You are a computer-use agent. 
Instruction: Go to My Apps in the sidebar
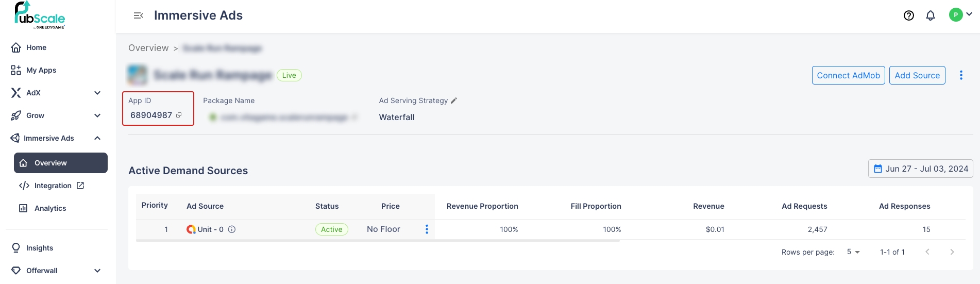click(41, 70)
